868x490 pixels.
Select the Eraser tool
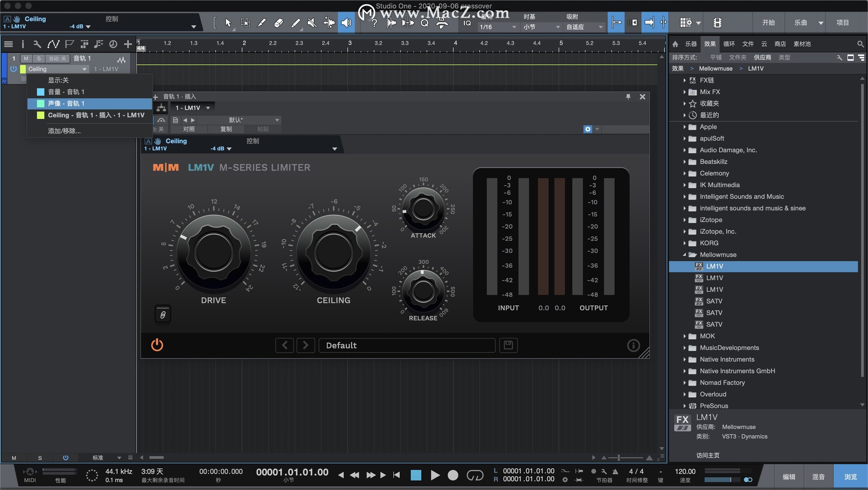coord(278,23)
